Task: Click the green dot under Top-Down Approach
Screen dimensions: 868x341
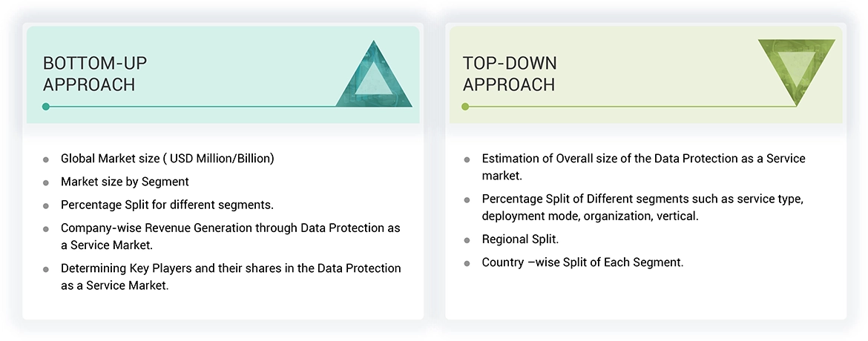Action: [x=466, y=107]
